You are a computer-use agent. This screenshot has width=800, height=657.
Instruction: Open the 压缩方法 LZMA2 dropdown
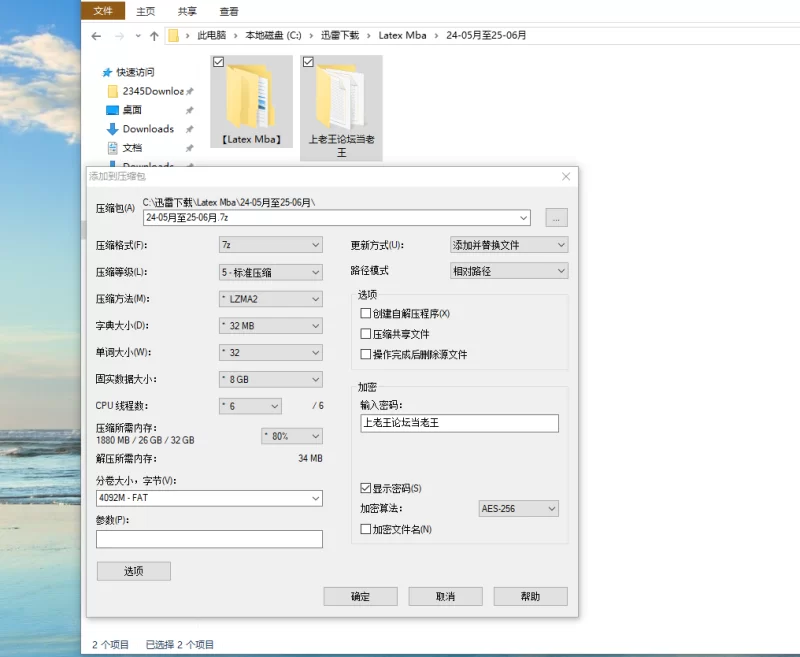[x=271, y=299]
